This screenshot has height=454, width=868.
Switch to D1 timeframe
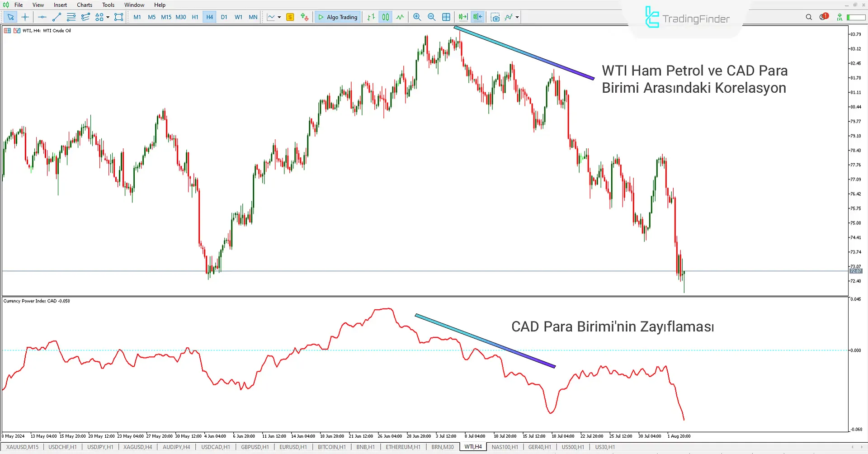(x=224, y=17)
